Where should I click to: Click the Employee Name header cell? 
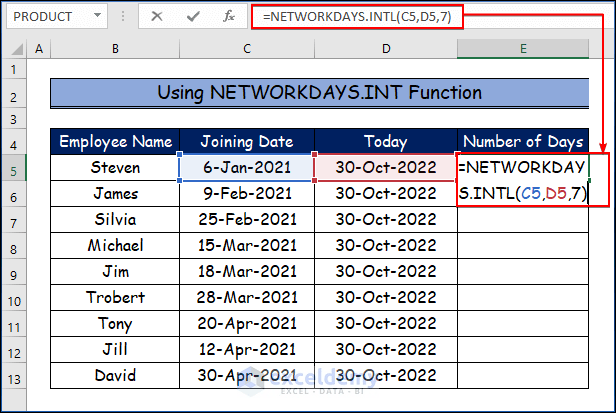tap(115, 141)
